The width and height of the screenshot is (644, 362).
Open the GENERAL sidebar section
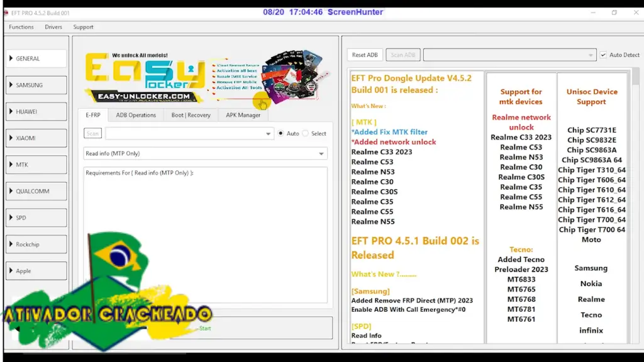coord(36,58)
